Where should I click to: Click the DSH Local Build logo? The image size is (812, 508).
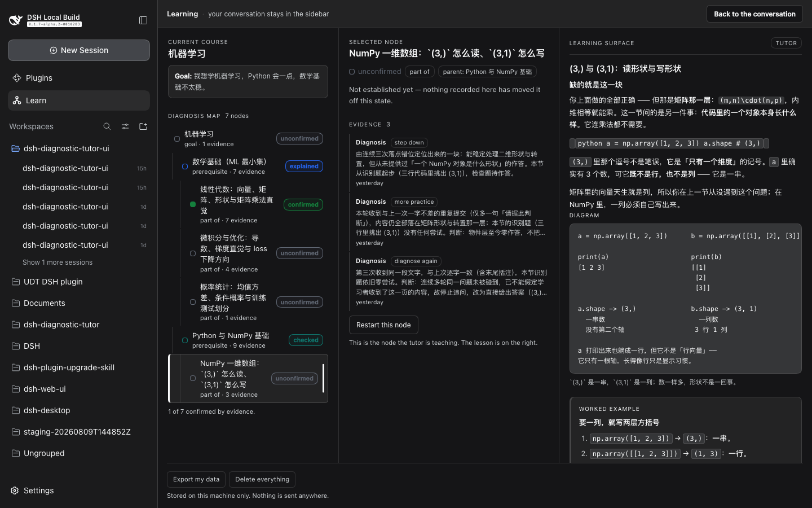click(16, 20)
